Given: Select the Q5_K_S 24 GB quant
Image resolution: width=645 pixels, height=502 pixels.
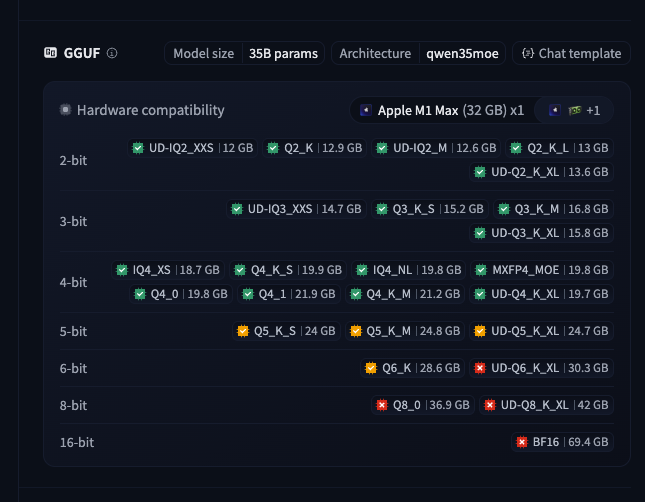Looking at the screenshot, I should click(x=286, y=331).
